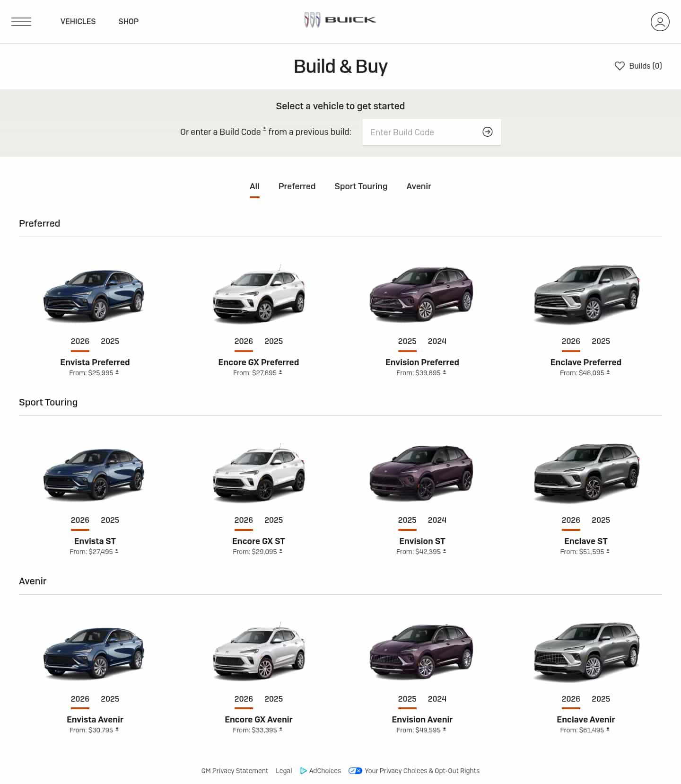The width and height of the screenshot is (681, 784).
Task: Click the Encore GX ST car image
Action: click(x=259, y=473)
